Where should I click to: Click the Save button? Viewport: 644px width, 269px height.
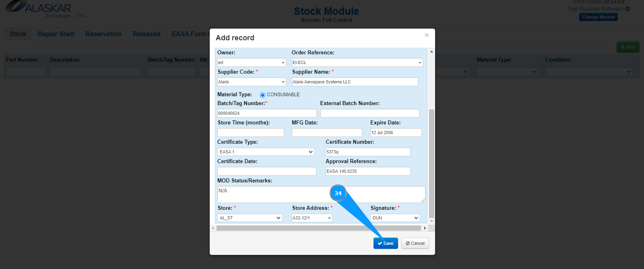386,243
